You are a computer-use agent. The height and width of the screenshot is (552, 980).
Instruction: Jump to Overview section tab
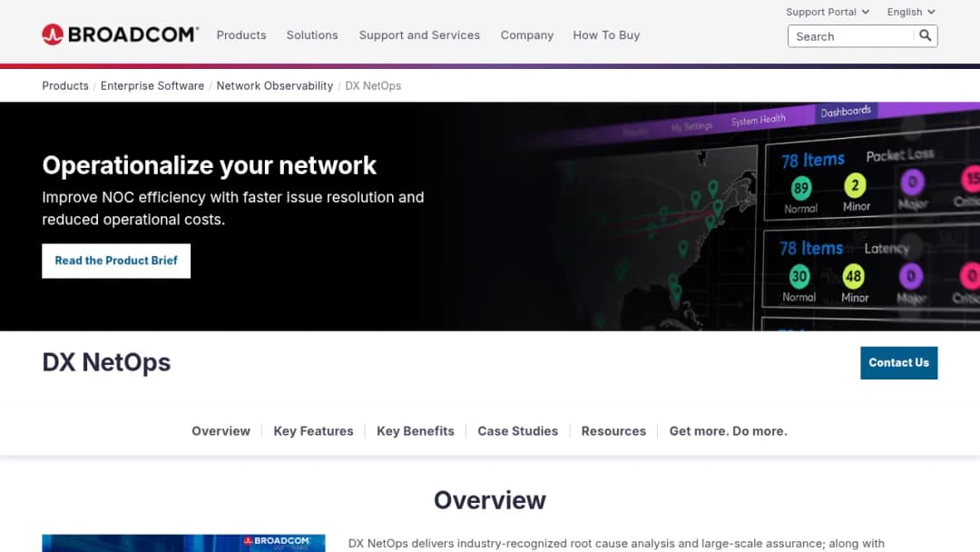tap(220, 430)
